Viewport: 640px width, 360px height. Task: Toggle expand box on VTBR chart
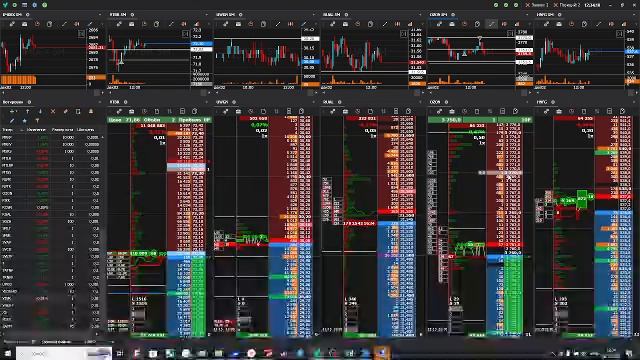[x=185, y=33]
